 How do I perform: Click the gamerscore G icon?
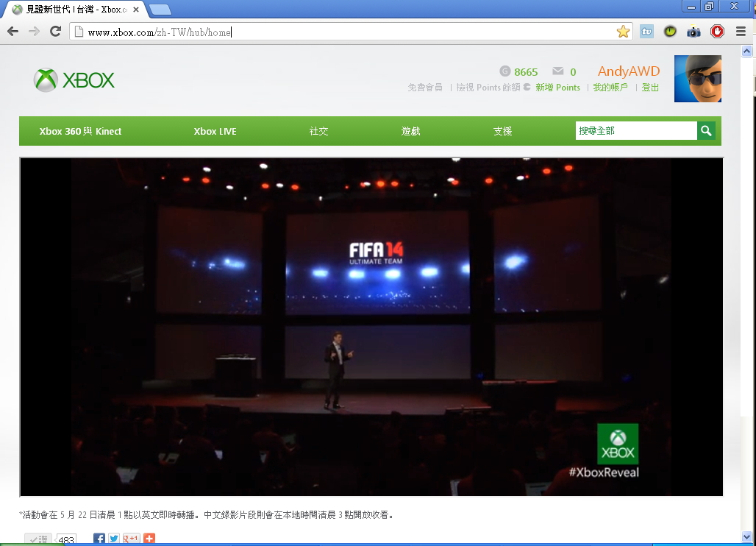tap(504, 71)
